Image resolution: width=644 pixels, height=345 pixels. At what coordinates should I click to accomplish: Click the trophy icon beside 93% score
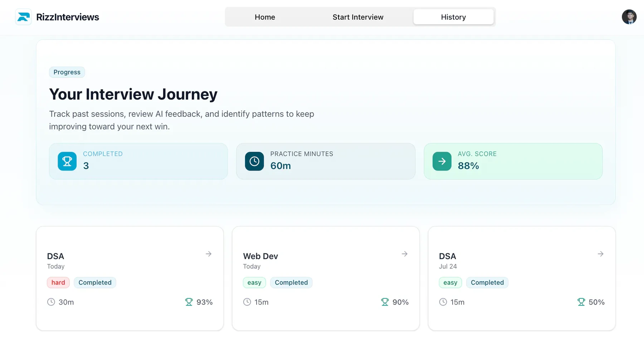tap(189, 302)
